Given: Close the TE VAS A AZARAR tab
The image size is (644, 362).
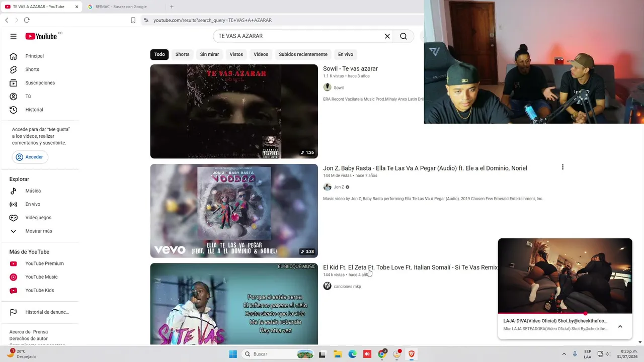Looking at the screenshot, I should (77, 7).
